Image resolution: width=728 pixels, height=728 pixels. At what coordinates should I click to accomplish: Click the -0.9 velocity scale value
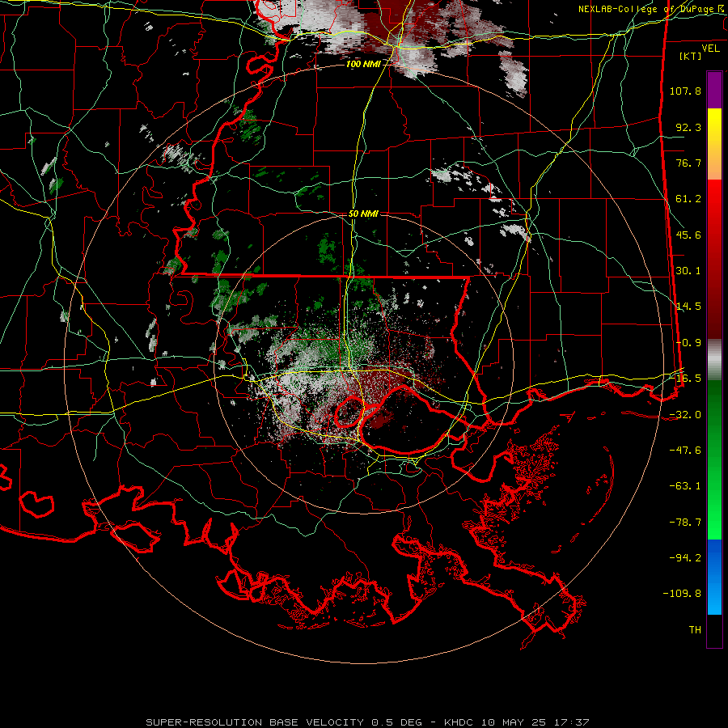tap(688, 343)
